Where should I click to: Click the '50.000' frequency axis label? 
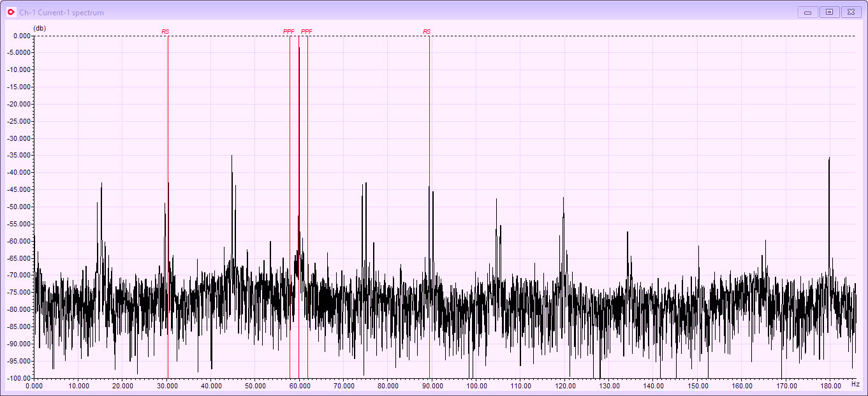point(255,386)
